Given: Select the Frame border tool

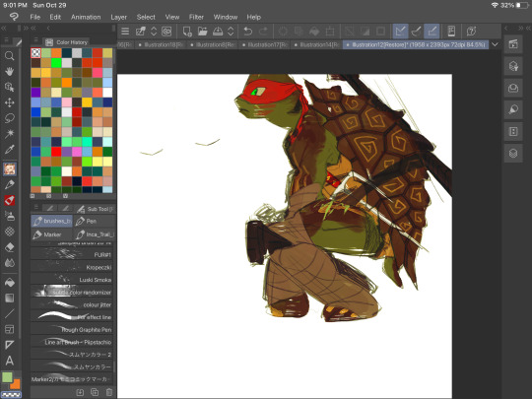Looking at the screenshot, I should click(10, 329).
